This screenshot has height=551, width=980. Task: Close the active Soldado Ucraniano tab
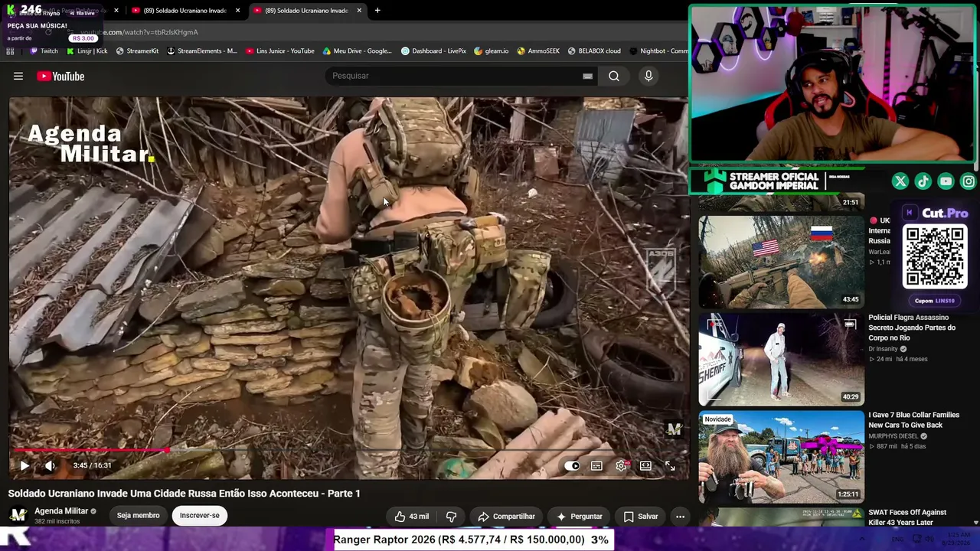(359, 11)
